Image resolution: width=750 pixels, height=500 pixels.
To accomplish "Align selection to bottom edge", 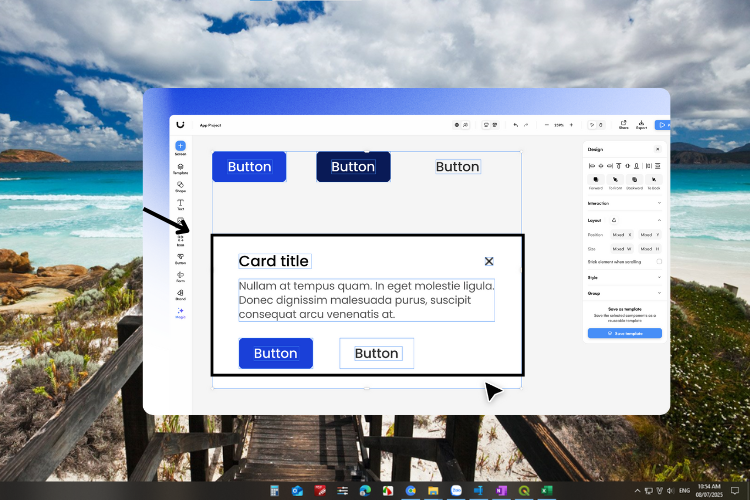I will click(636, 166).
